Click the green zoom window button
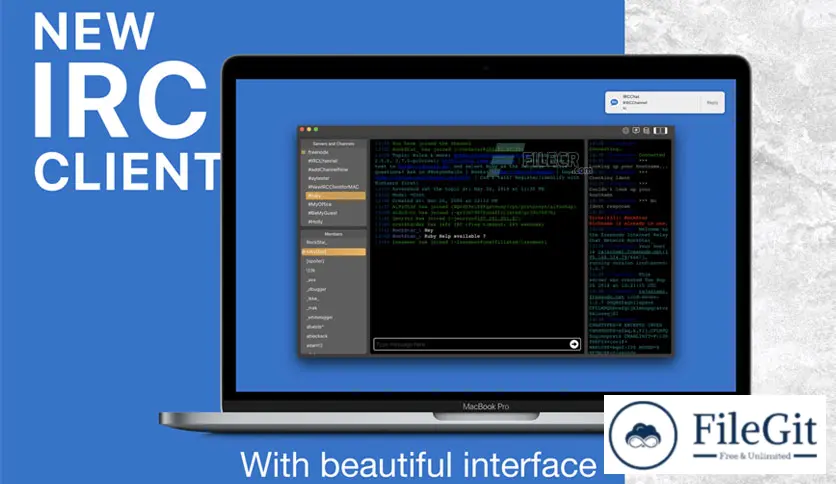 point(316,130)
